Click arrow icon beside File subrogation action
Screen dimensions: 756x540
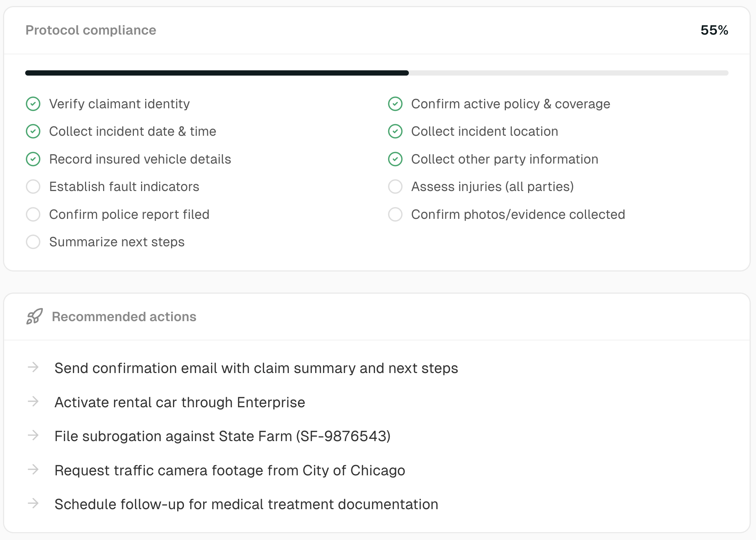tap(33, 435)
